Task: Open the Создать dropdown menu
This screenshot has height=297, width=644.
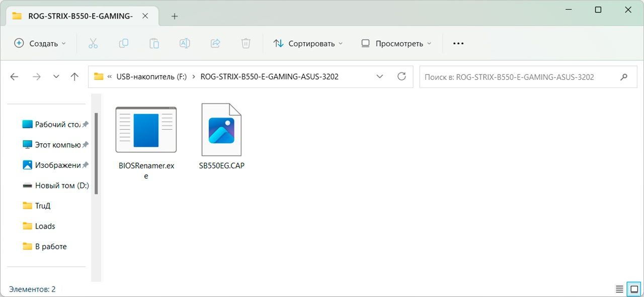Action: tap(40, 44)
